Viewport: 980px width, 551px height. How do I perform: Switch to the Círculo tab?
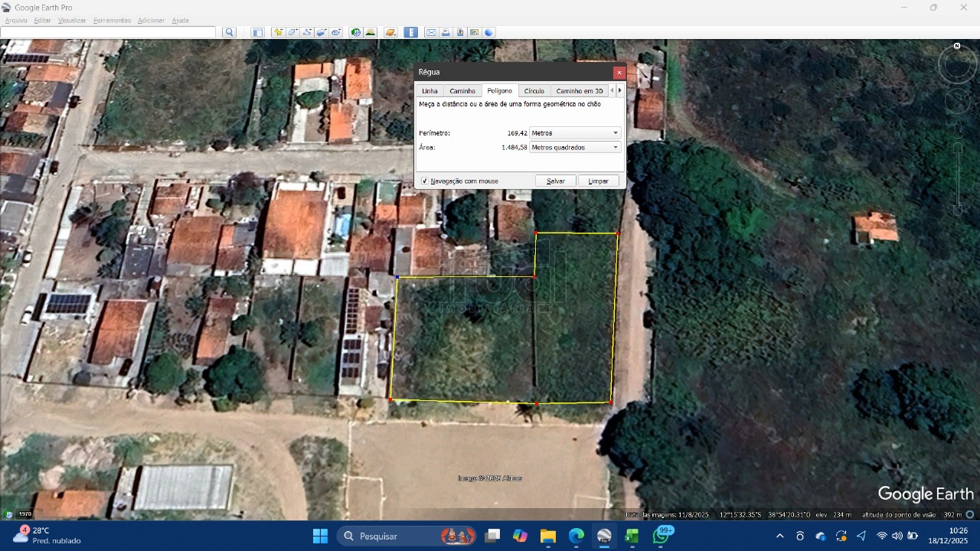point(534,91)
